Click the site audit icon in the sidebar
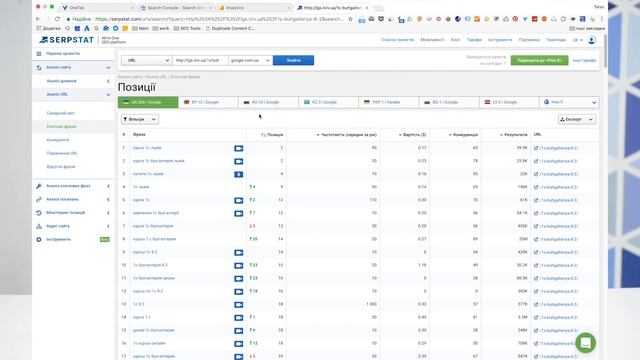Screen dimensions: 640x360 (x=39, y=226)
